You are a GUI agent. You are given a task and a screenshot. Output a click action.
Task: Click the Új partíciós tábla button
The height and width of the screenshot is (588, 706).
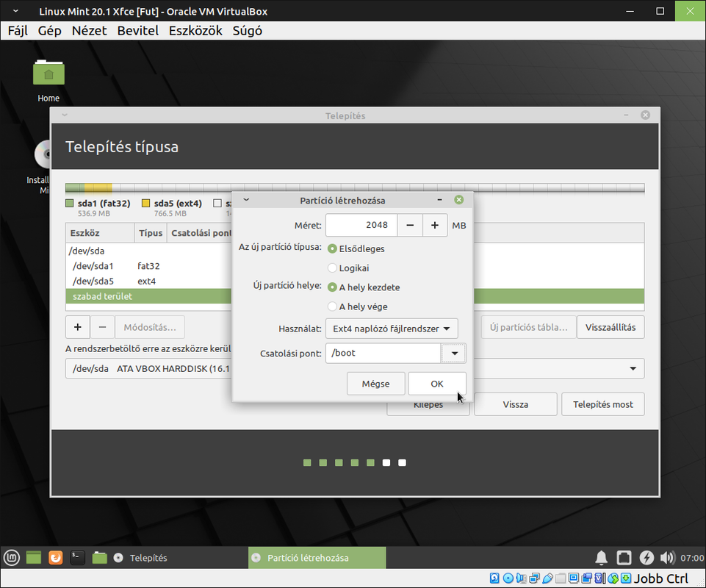529,327
